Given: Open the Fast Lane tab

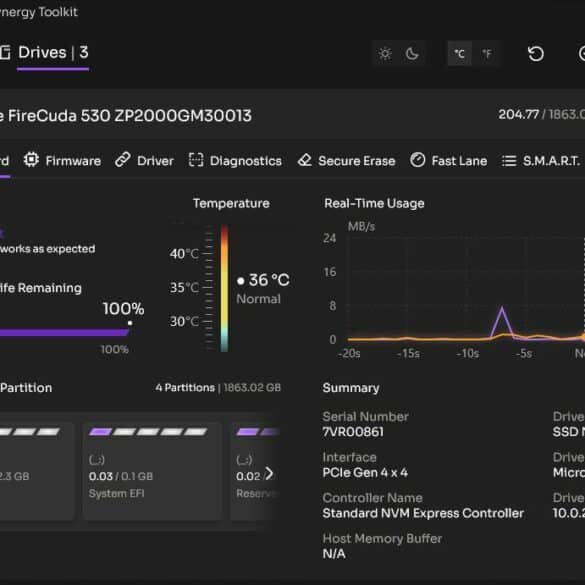Looking at the screenshot, I should click(x=448, y=160).
